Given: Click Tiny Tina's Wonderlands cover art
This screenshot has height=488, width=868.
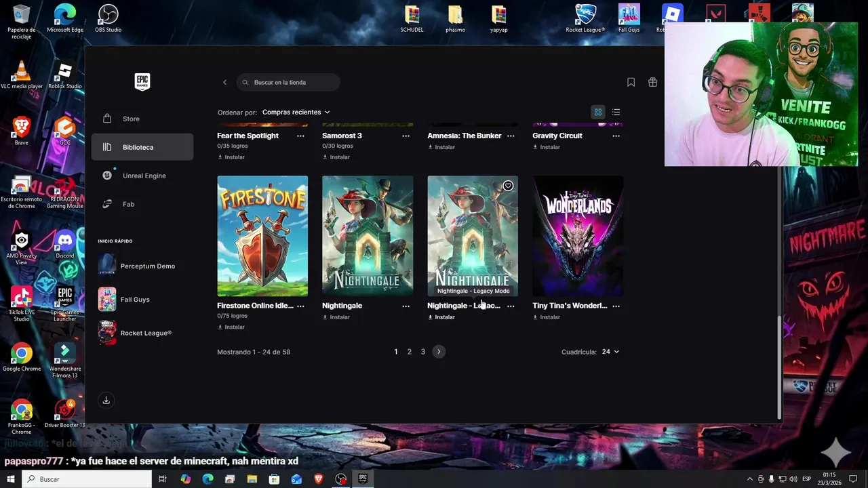Looking at the screenshot, I should click(578, 236).
